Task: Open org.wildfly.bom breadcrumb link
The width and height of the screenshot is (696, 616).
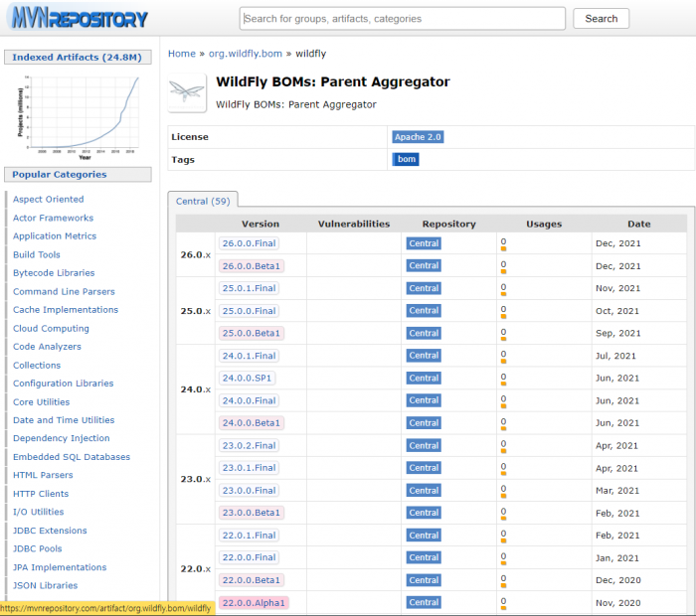Action: [x=246, y=54]
